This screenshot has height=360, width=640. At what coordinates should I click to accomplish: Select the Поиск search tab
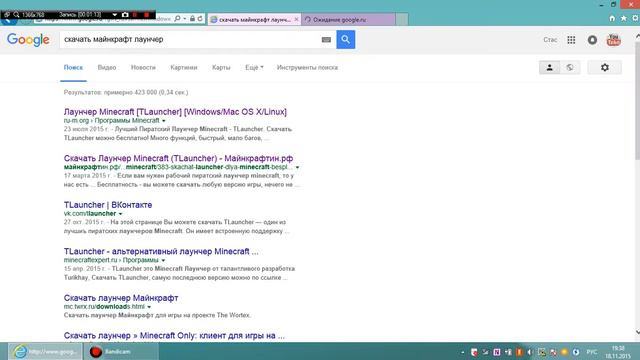(x=73, y=67)
